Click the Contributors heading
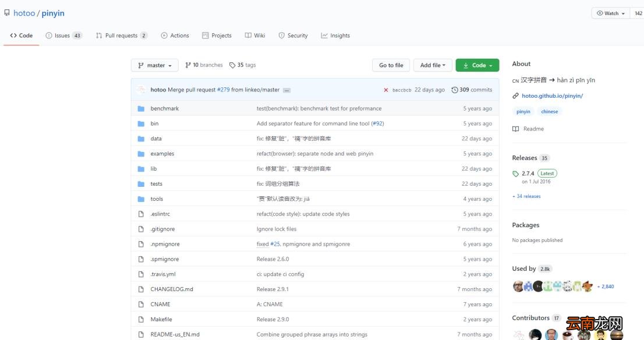This screenshot has width=644, height=340. 530,318
